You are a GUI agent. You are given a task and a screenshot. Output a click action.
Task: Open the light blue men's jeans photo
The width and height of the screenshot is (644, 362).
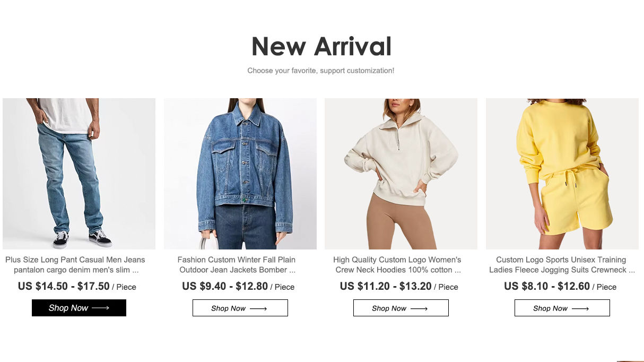[79, 174]
